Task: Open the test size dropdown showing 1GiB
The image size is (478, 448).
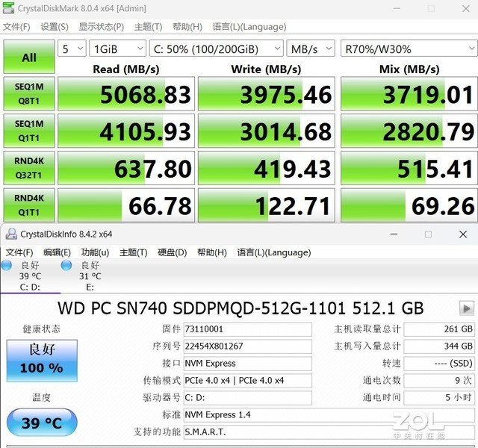Action: pos(118,49)
